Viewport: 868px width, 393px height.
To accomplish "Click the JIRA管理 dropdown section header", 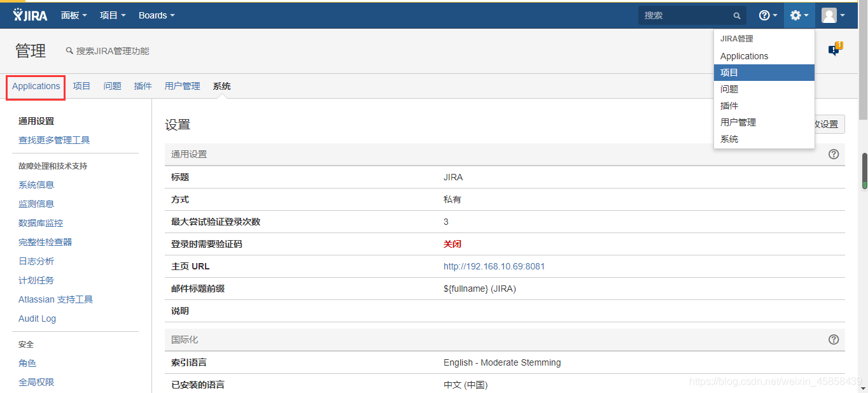I will click(737, 39).
